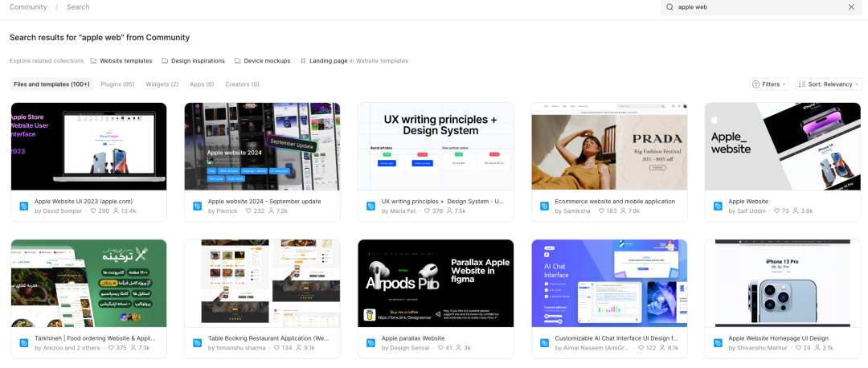Open title 'Apple Website Homepage UI Design'
The width and height of the screenshot is (868, 368).
(778, 338)
